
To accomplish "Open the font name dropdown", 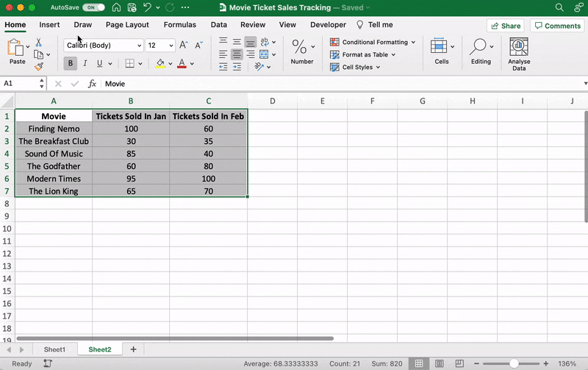I will coord(140,46).
